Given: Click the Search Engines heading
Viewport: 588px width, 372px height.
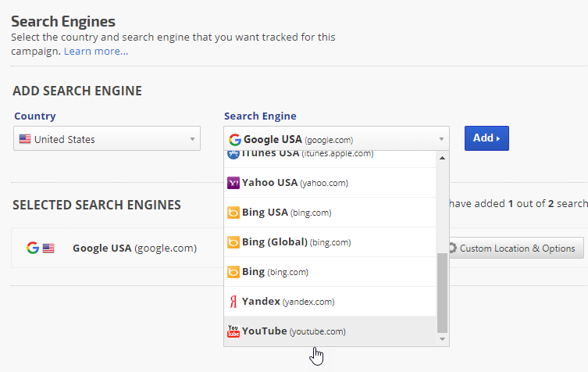Looking at the screenshot, I should [x=63, y=21].
